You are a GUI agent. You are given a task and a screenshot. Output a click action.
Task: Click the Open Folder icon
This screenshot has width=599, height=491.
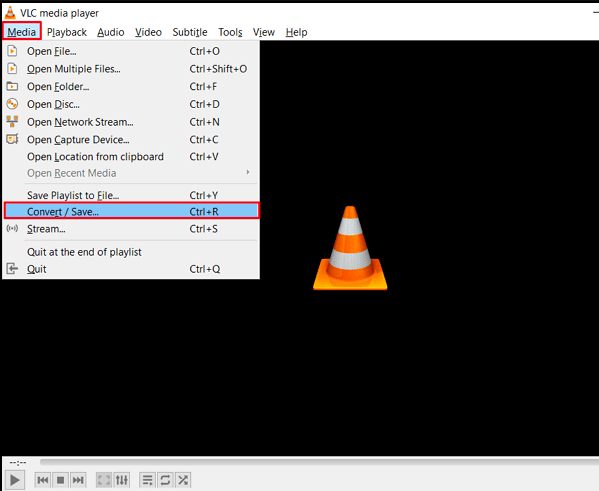(12, 86)
